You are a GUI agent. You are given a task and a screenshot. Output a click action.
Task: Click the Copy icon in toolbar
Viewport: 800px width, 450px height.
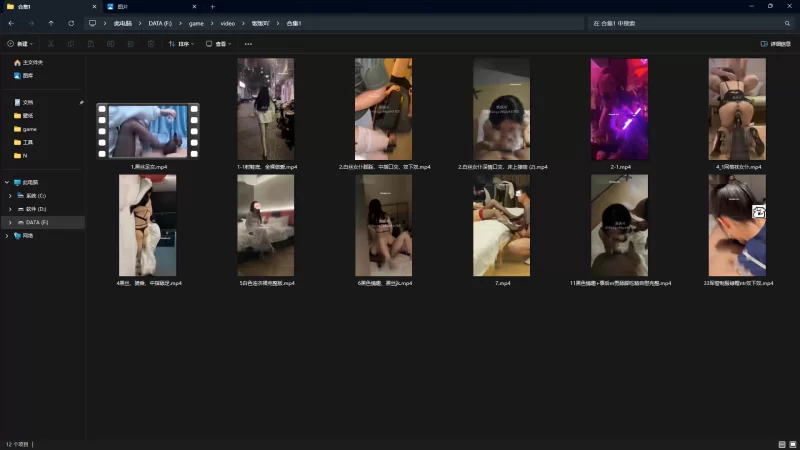pos(72,44)
